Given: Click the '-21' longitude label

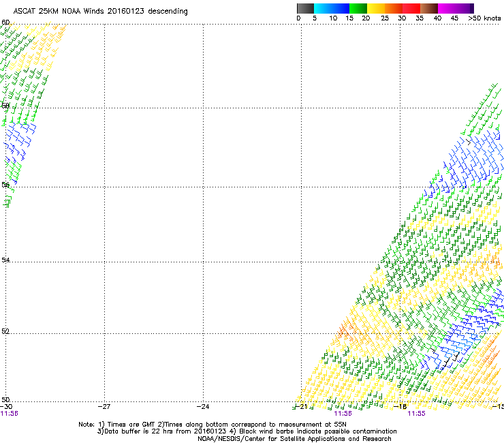Looking at the screenshot, I should point(301,407).
